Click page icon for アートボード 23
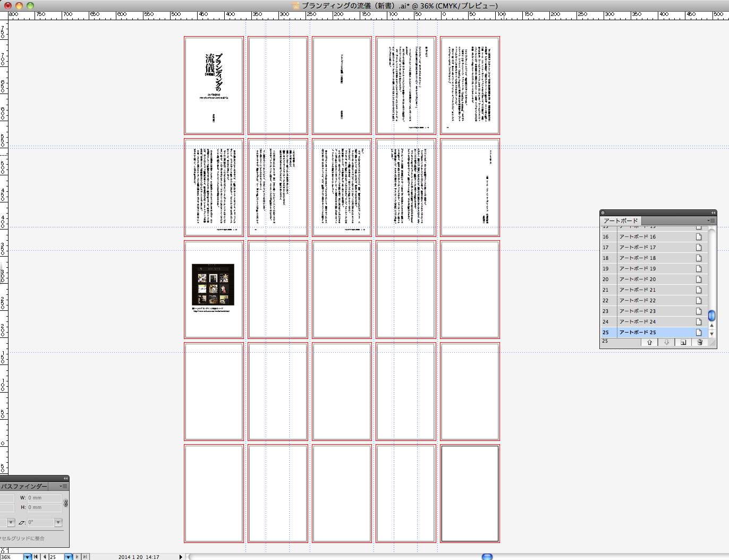The height and width of the screenshot is (560, 729). pos(699,311)
